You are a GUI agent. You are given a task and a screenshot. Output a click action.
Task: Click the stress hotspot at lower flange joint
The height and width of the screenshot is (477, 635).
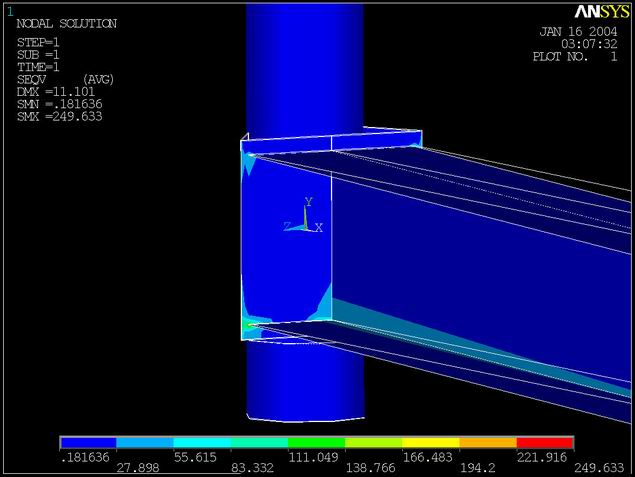(x=249, y=325)
